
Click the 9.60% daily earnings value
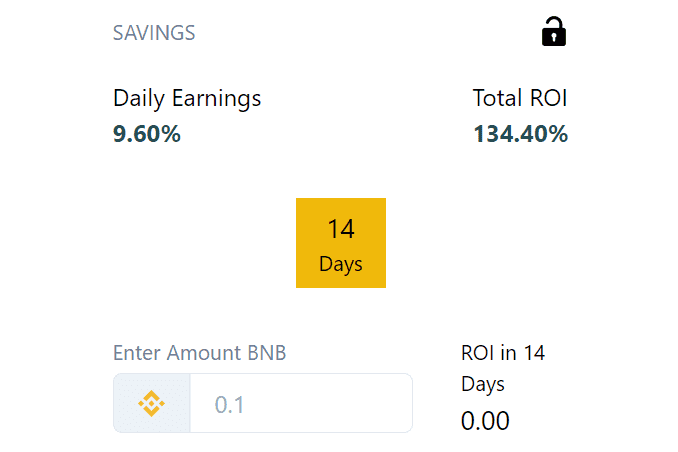147,134
